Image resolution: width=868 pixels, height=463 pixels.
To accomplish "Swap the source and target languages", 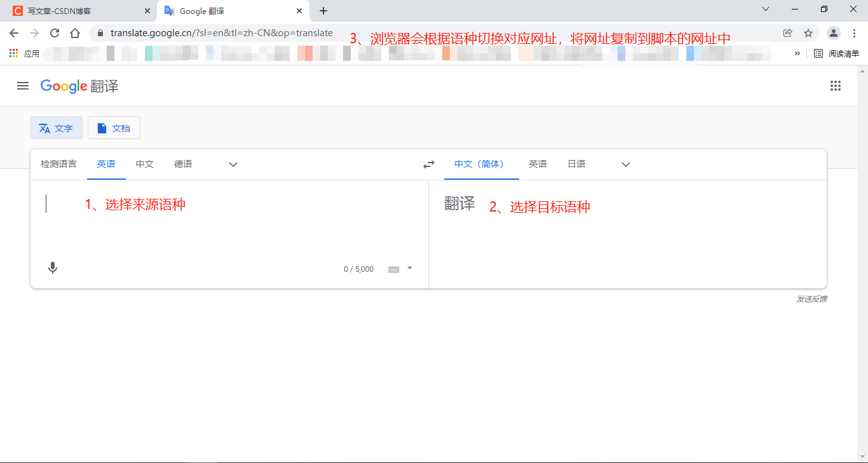I will (x=429, y=164).
